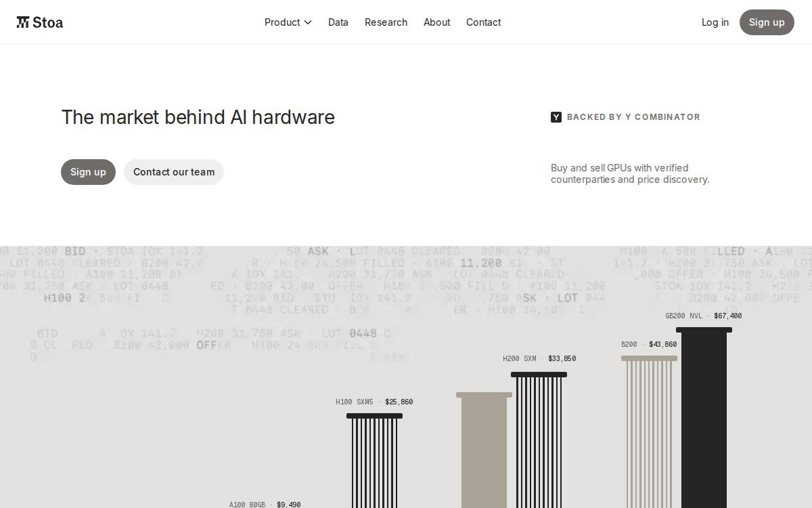Click Contact our team button
812x508 pixels.
tap(174, 172)
